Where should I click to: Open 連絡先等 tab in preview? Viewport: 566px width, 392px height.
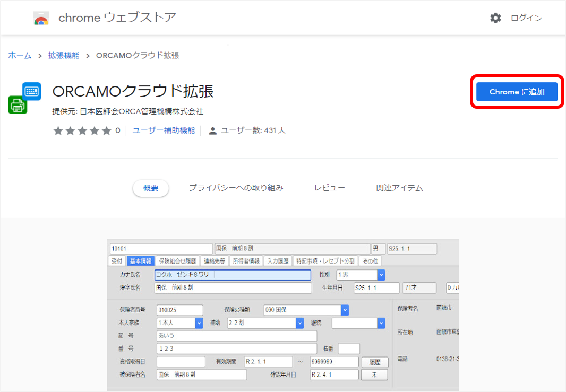[x=215, y=261]
